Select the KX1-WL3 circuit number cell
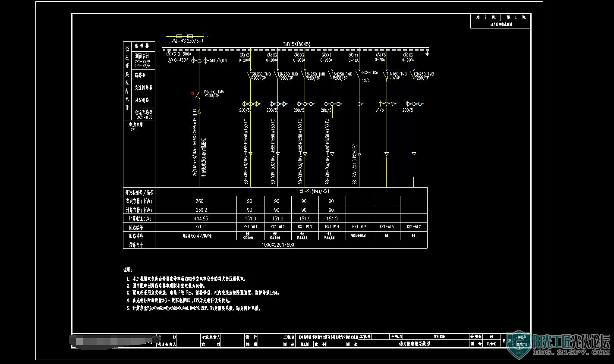 (305, 226)
